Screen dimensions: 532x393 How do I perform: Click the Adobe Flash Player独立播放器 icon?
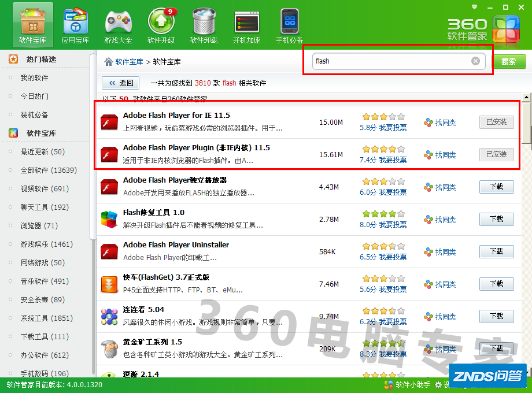coord(109,187)
